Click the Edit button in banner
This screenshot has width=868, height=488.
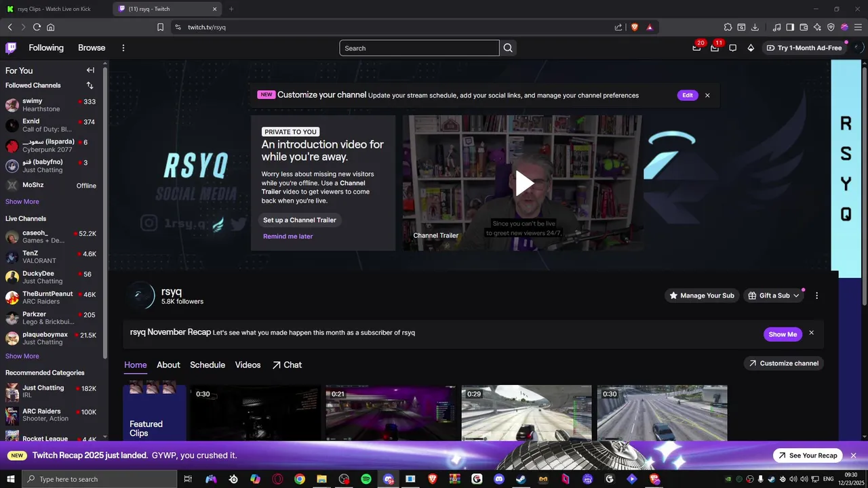click(x=688, y=96)
